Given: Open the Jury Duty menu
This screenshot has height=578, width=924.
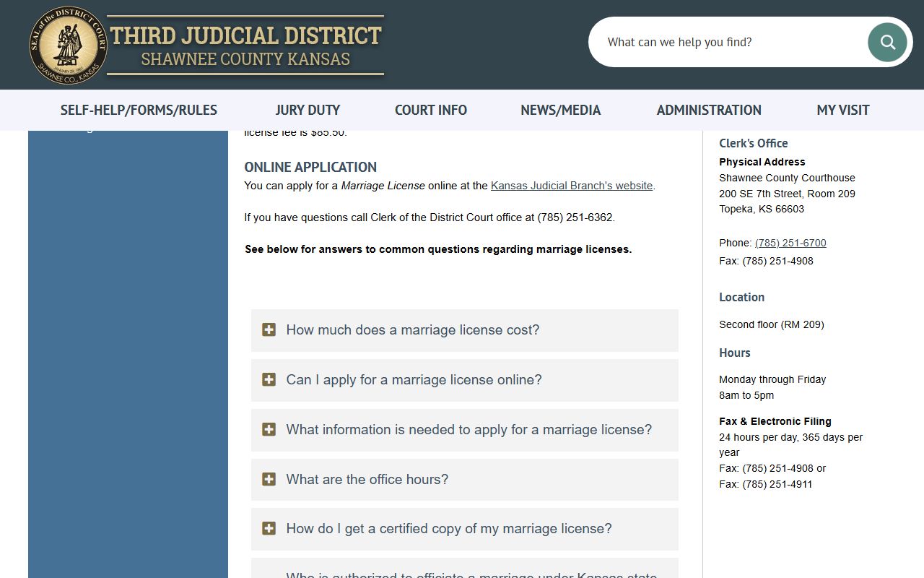Looking at the screenshot, I should pos(308,110).
